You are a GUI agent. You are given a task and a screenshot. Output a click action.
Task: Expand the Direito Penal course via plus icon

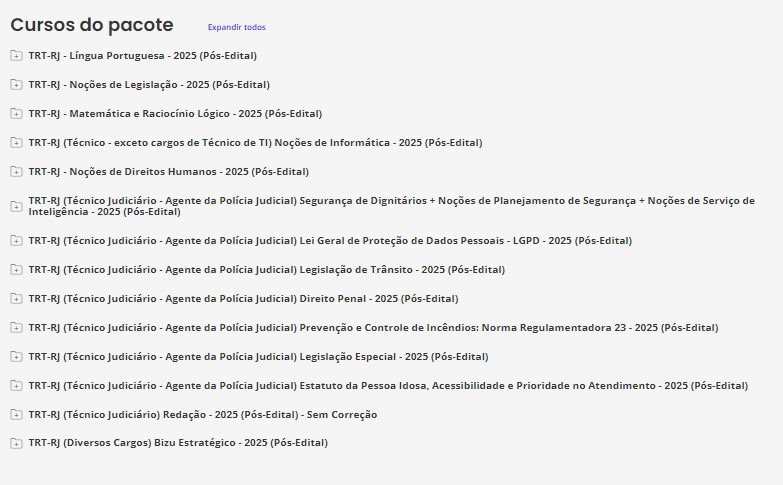point(16,299)
